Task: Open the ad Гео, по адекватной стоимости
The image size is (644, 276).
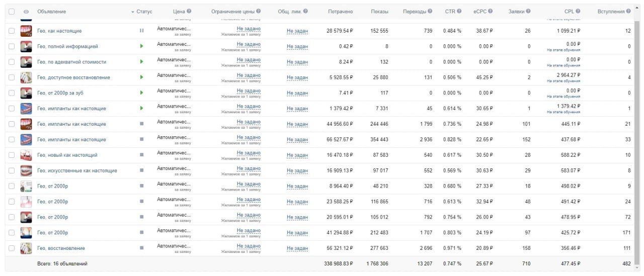Action: [x=71, y=62]
